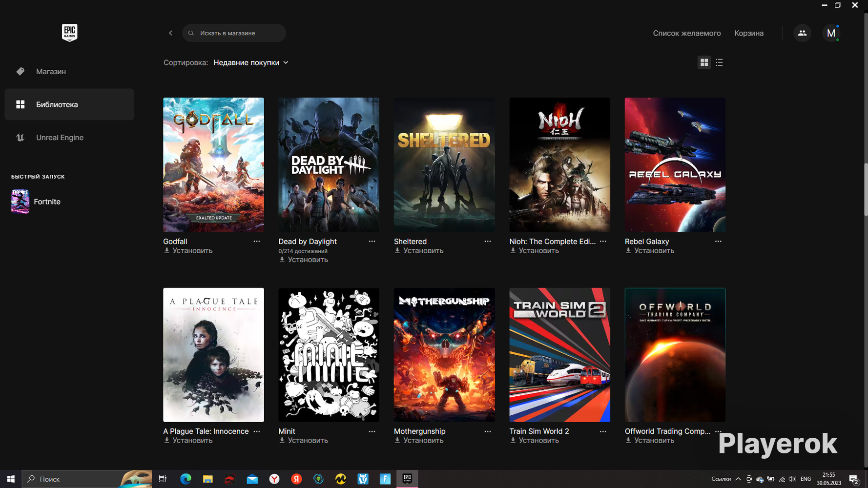Screen dimensions: 868x488
Task: Switch library to list view
Action: (719, 62)
